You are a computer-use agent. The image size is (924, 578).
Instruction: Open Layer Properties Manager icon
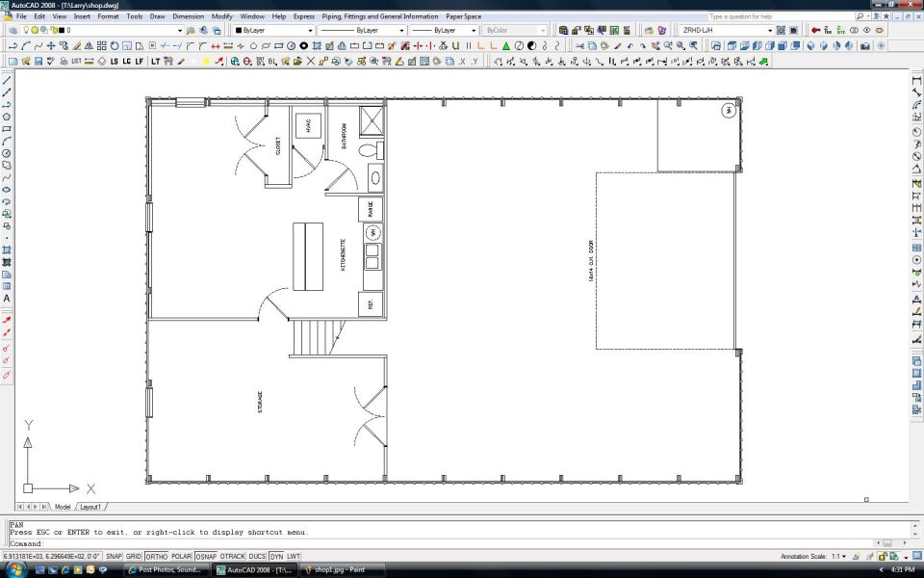tap(13, 30)
